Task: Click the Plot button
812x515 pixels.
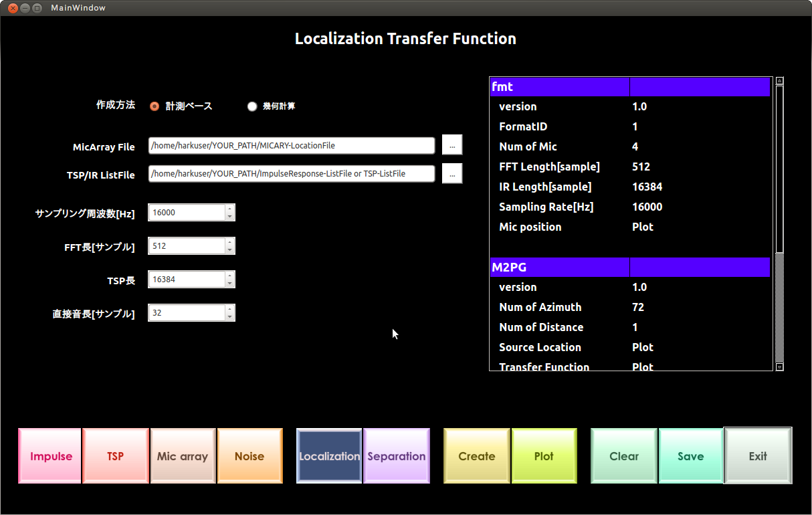Action: [x=544, y=455]
